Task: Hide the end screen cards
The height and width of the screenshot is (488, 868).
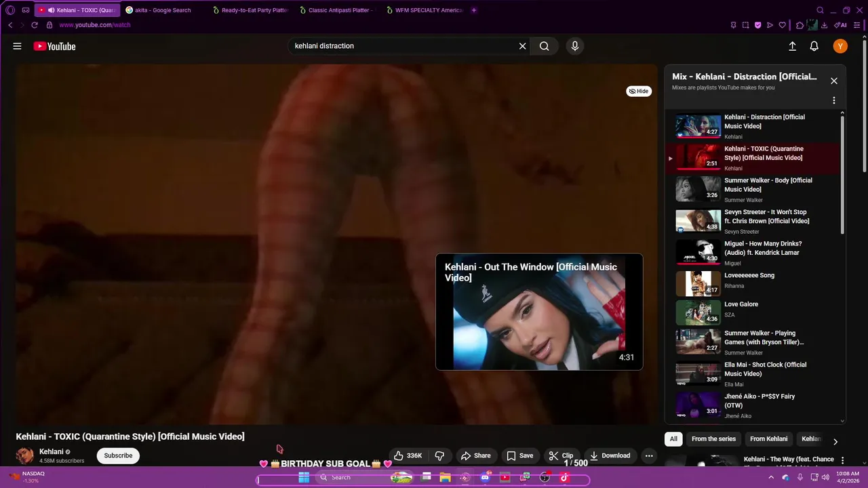Action: (638, 91)
